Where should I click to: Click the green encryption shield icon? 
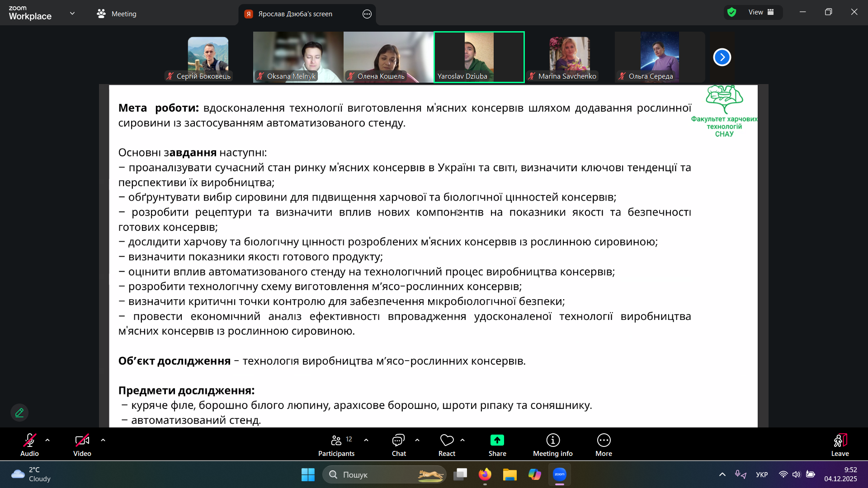(x=732, y=12)
